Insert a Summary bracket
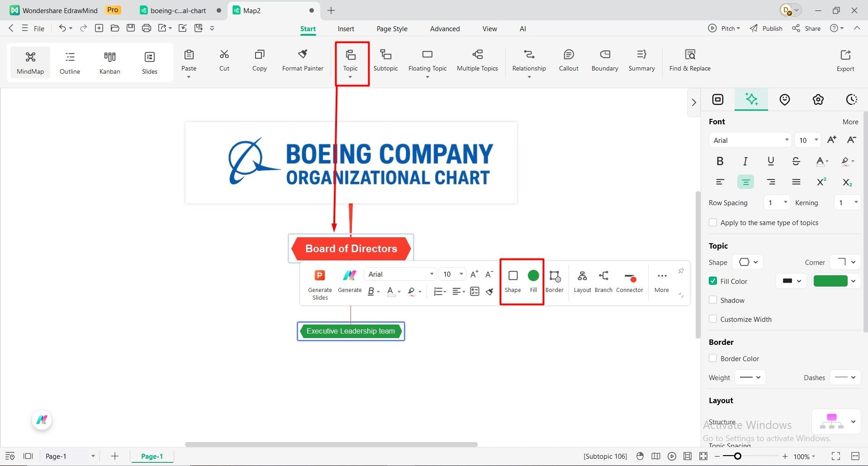This screenshot has width=868, height=466. 641,60
